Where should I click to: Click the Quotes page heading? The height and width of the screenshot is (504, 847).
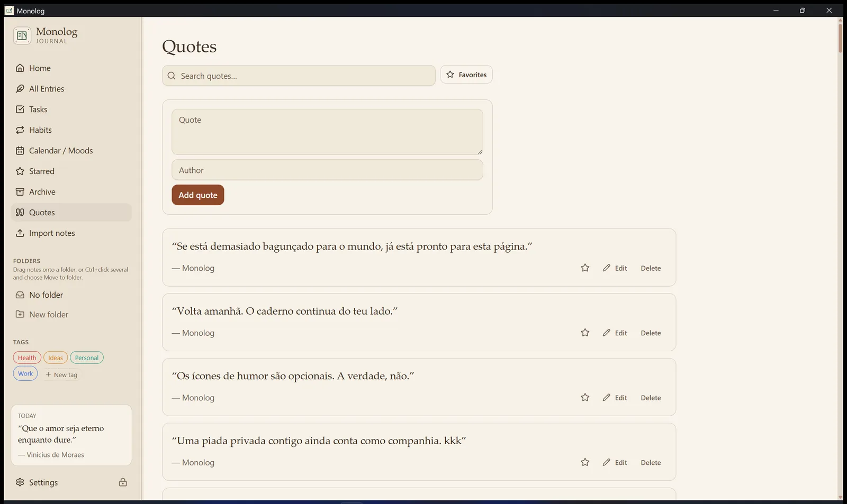190,47
